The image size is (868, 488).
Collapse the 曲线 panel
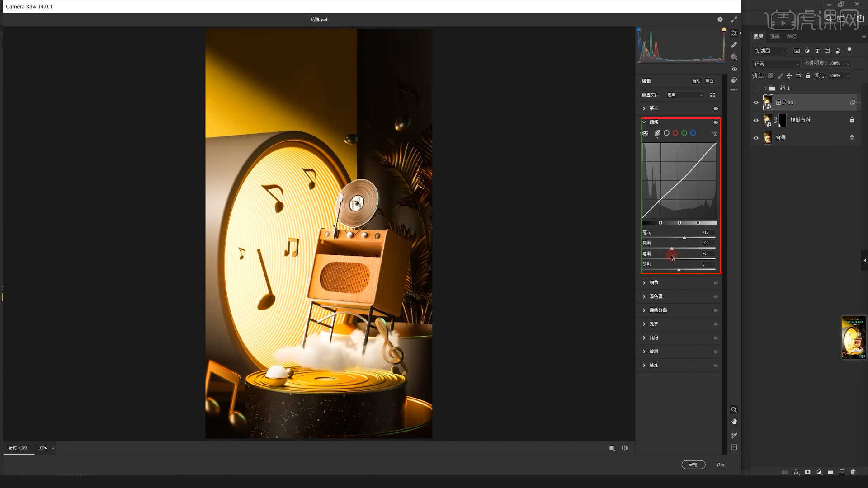click(x=644, y=122)
